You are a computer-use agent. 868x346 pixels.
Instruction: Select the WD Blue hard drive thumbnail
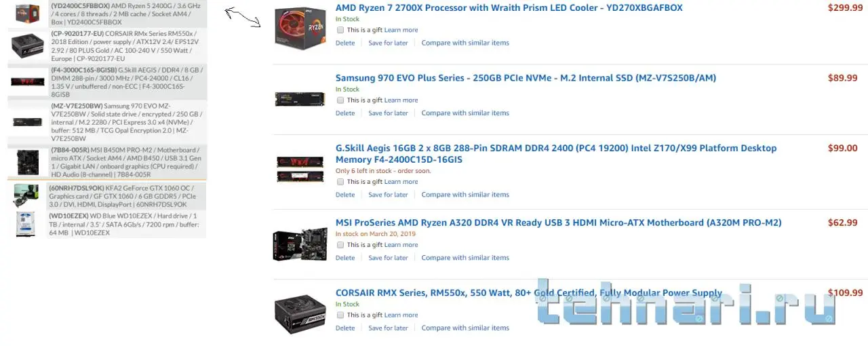pyautogui.click(x=26, y=224)
